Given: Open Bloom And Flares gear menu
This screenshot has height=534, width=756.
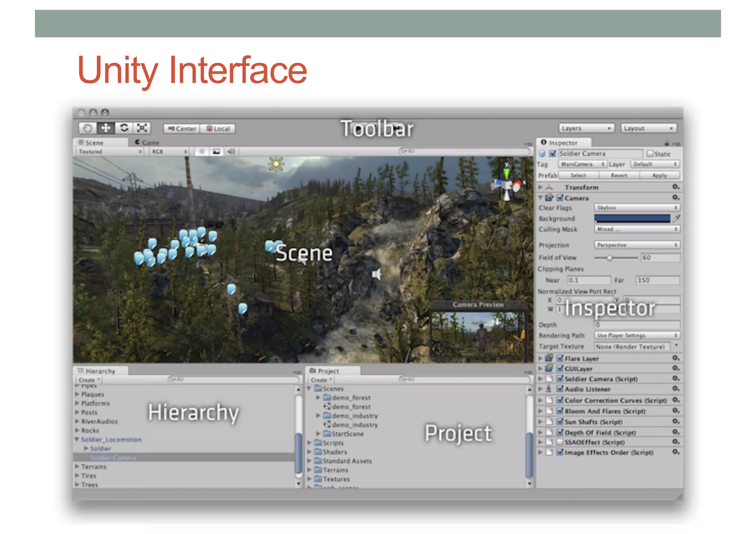Looking at the screenshot, I should click(676, 411).
